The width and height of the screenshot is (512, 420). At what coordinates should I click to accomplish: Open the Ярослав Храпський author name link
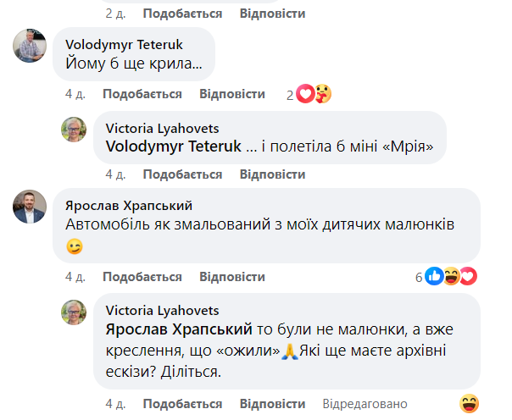click(128, 206)
